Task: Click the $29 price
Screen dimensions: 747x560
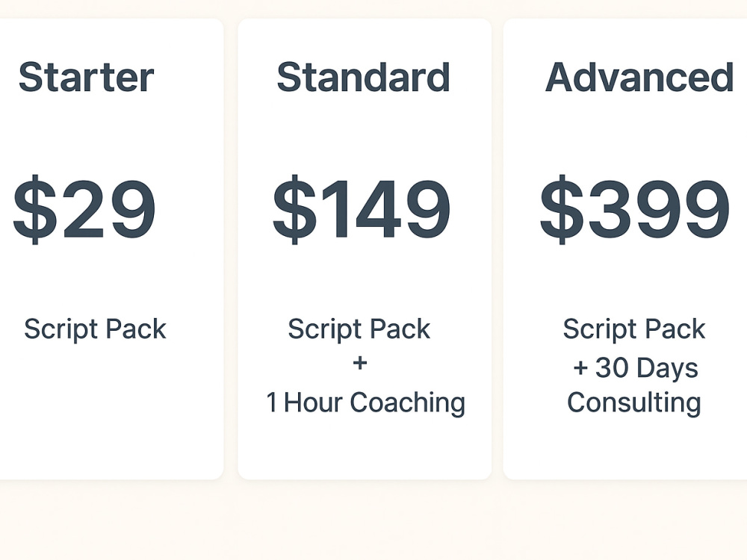Action: click(84, 209)
